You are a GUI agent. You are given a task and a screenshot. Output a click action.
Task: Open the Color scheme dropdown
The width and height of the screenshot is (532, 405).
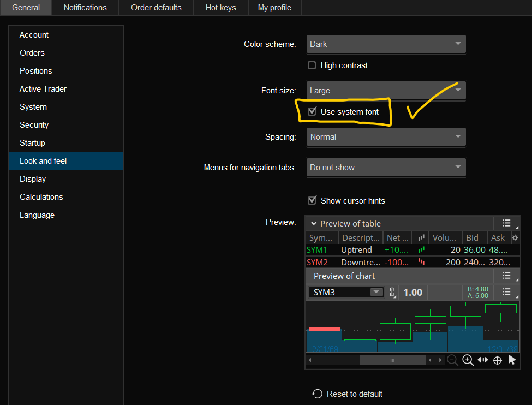386,44
